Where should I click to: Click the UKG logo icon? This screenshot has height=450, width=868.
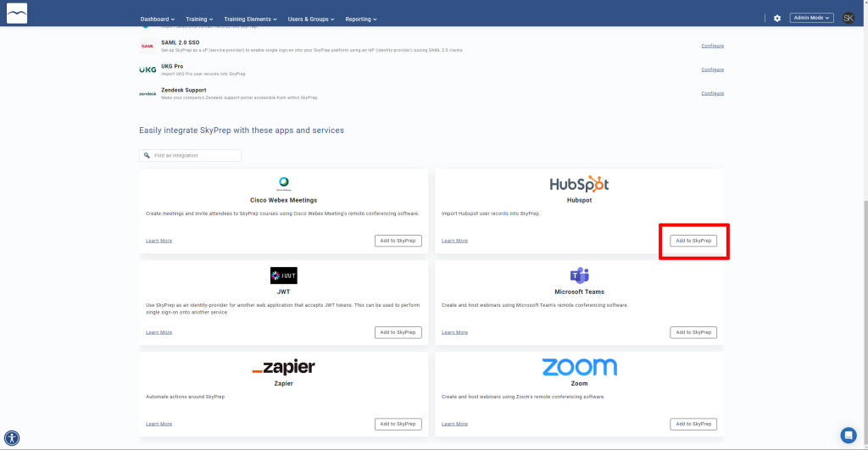(x=147, y=69)
